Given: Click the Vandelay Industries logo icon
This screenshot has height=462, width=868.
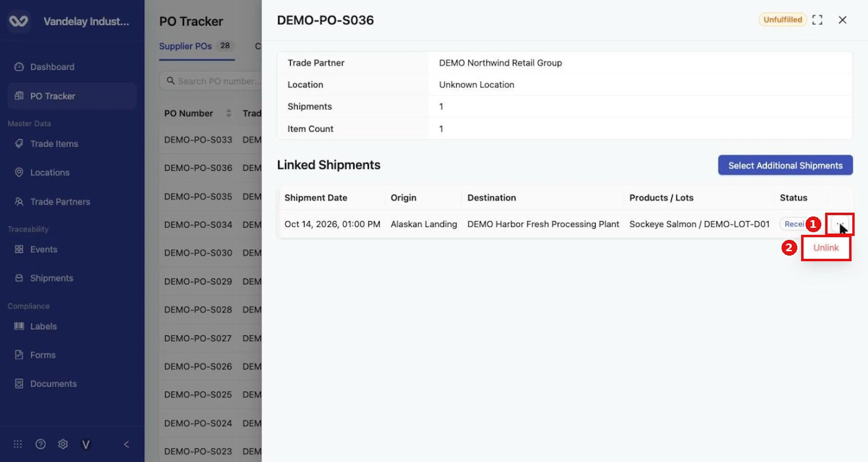Looking at the screenshot, I should (19, 21).
